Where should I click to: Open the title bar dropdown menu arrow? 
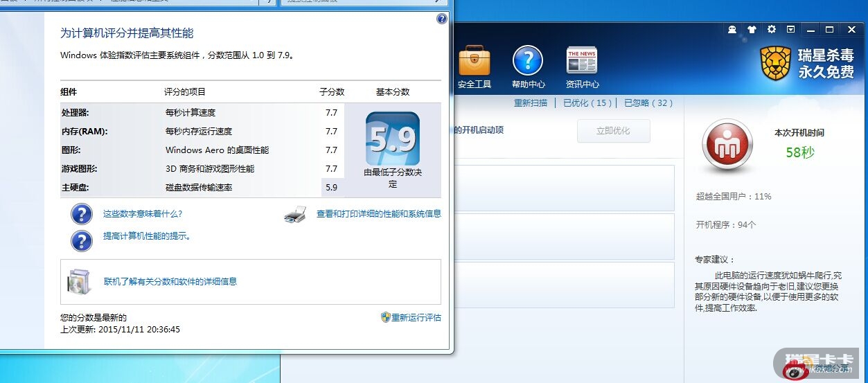(791, 30)
